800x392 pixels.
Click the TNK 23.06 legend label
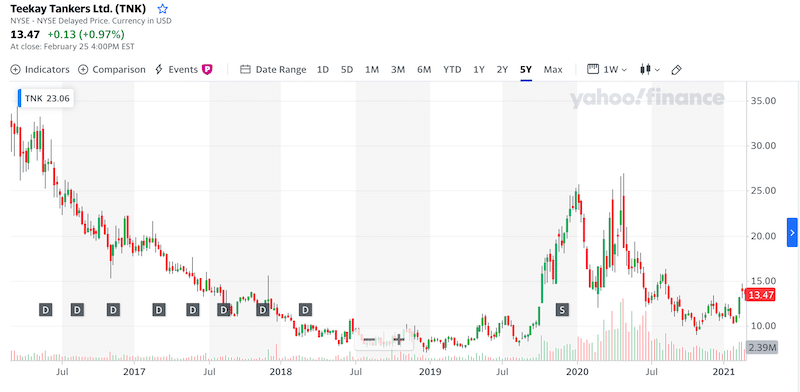point(46,99)
